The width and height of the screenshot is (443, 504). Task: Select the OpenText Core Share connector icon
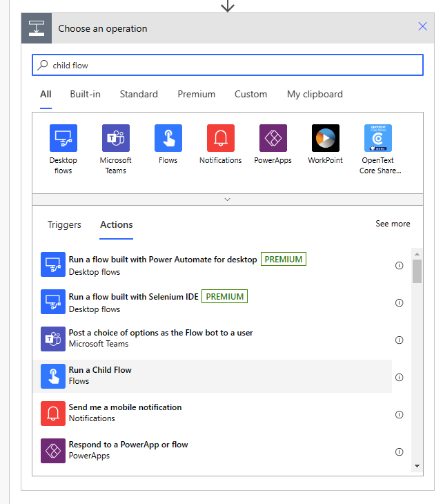(x=377, y=138)
